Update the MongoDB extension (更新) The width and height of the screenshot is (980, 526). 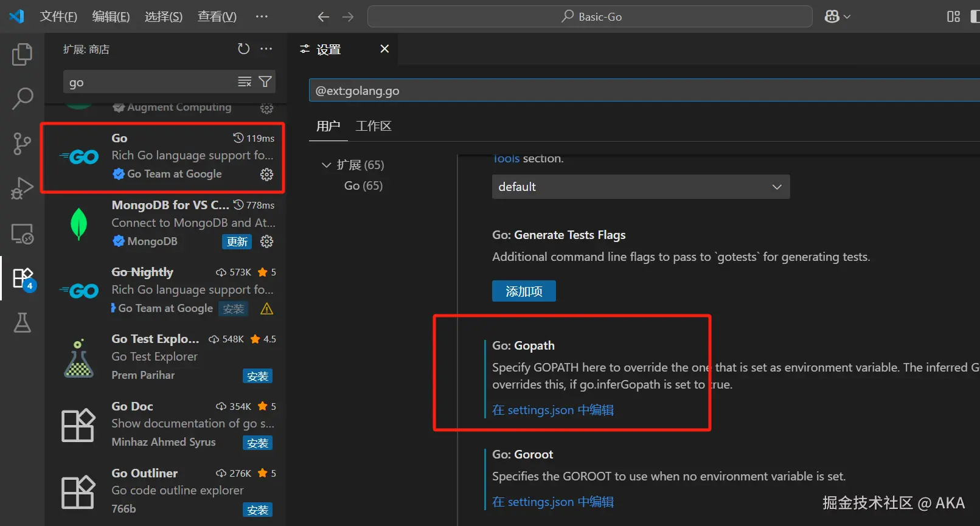pos(237,242)
